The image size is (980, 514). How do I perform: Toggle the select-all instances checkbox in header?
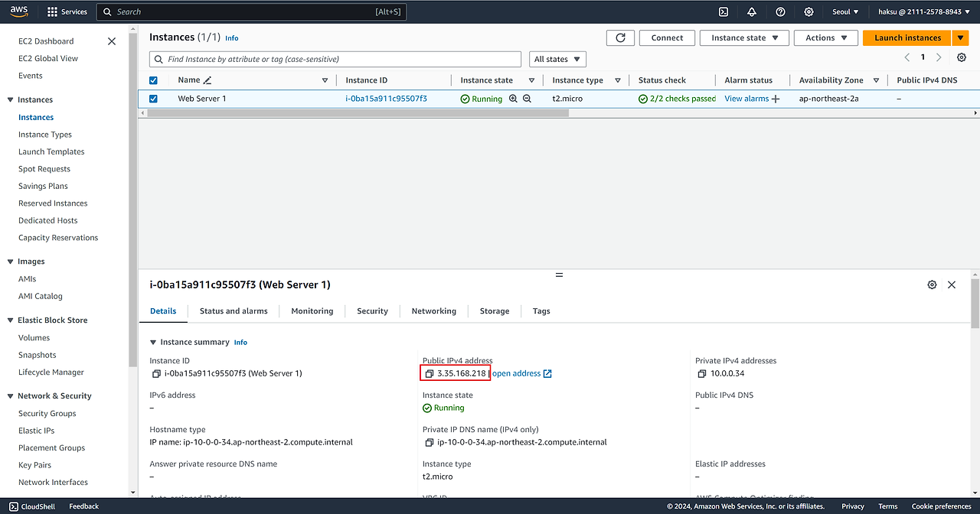click(153, 80)
